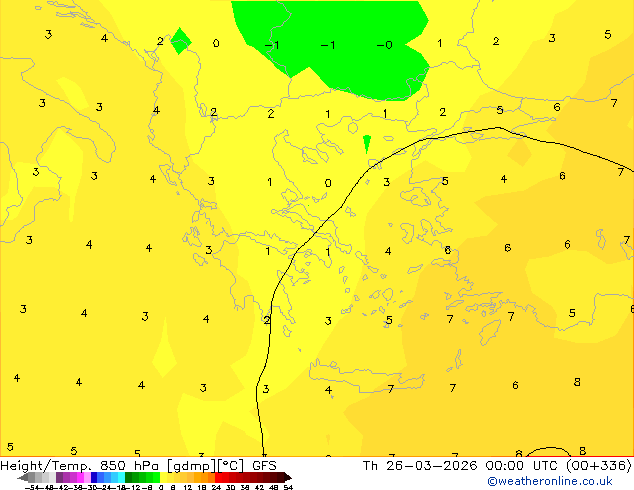Click the [gdmp] unit label

point(192,466)
